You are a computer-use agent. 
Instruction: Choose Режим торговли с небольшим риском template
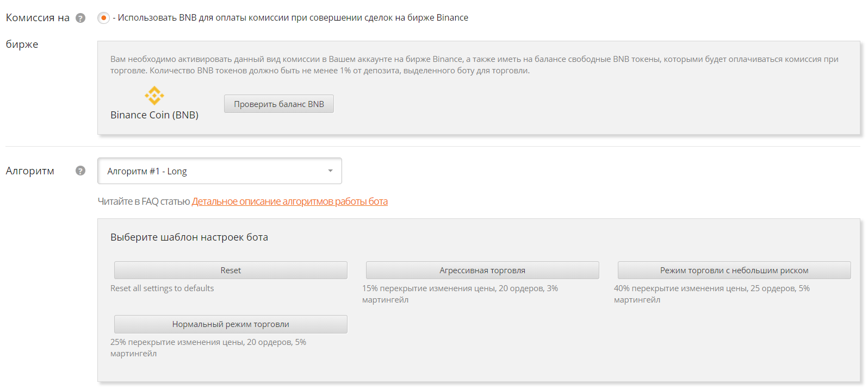734,271
